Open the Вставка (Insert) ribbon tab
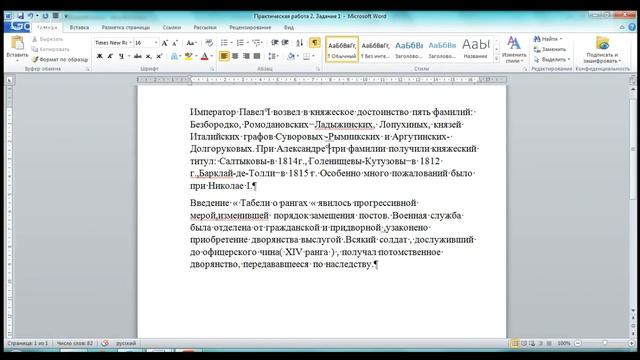Screen dimensions: 640x360 79,27
